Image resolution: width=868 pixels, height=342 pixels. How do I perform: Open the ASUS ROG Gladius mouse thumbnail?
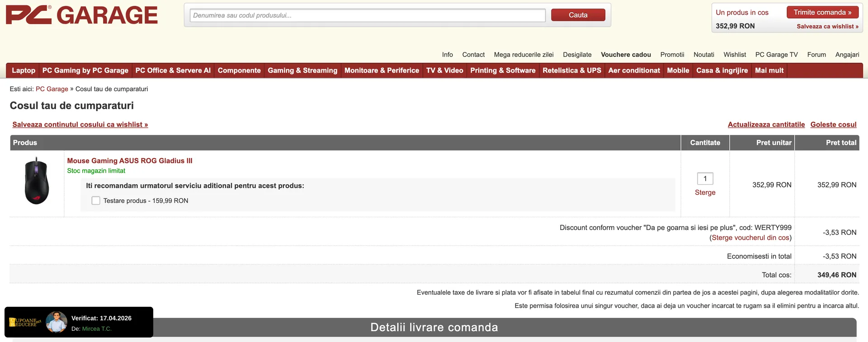pos(37,181)
